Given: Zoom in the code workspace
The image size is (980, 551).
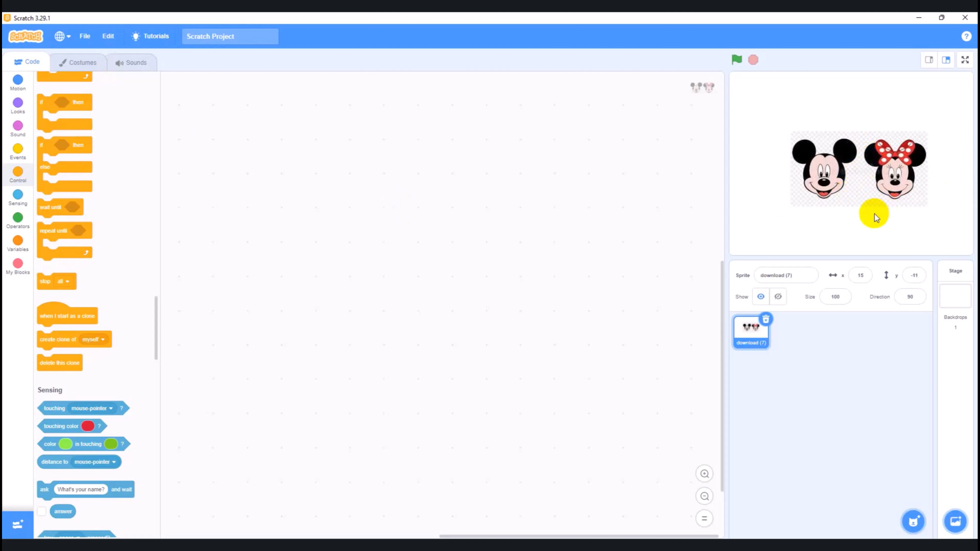Looking at the screenshot, I should [x=704, y=474].
